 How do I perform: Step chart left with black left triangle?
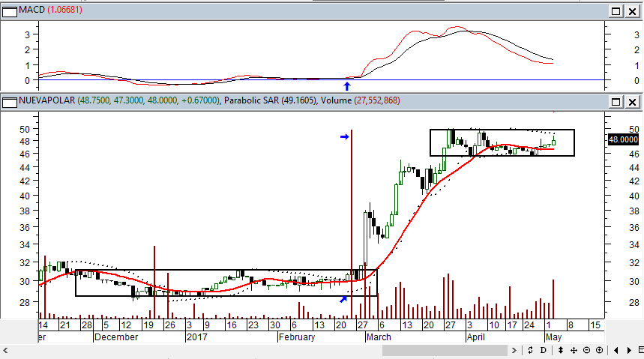point(616,350)
